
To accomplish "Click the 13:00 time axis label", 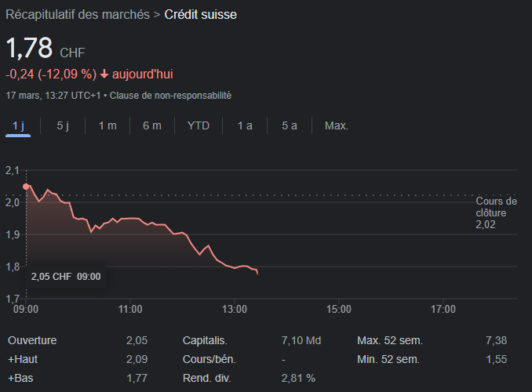I will (235, 310).
